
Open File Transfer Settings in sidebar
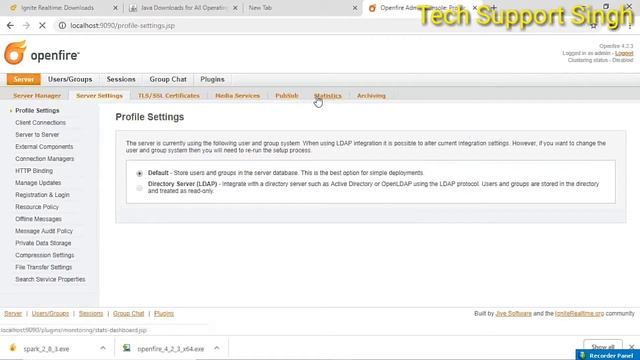(43, 267)
